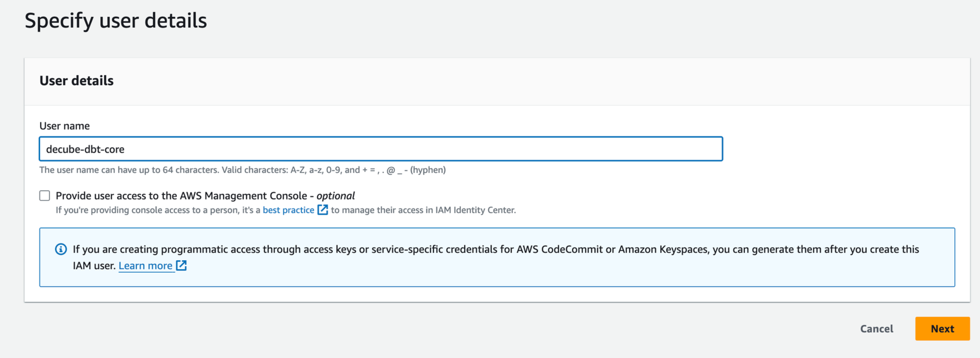This screenshot has height=358, width=980.
Task: Click the "decube-dbt-core" text in field
Action: (x=85, y=149)
